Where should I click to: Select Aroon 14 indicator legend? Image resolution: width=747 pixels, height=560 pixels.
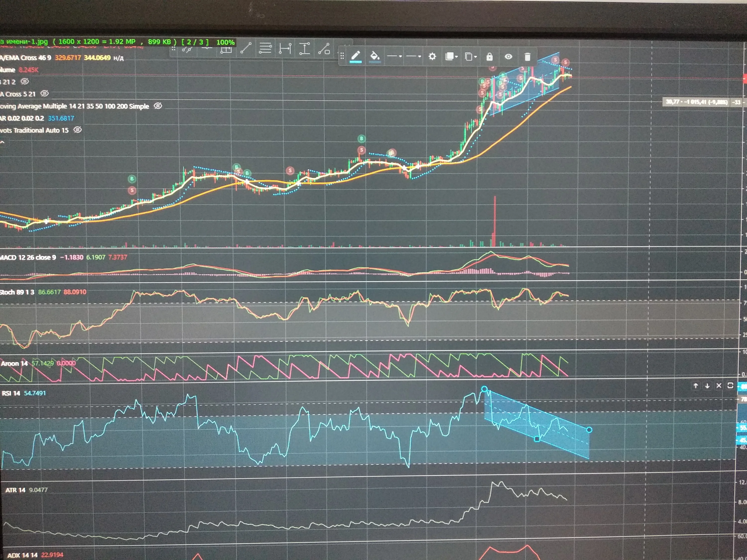(x=14, y=364)
